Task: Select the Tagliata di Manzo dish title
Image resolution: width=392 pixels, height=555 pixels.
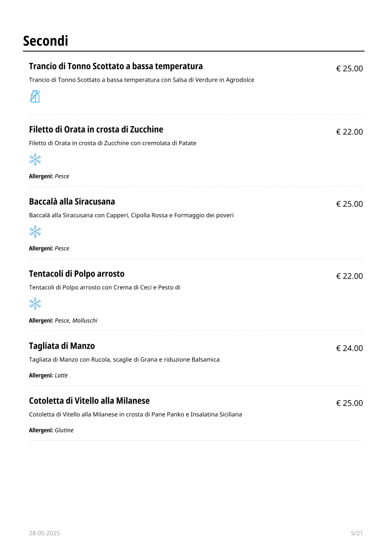Action: (x=62, y=346)
